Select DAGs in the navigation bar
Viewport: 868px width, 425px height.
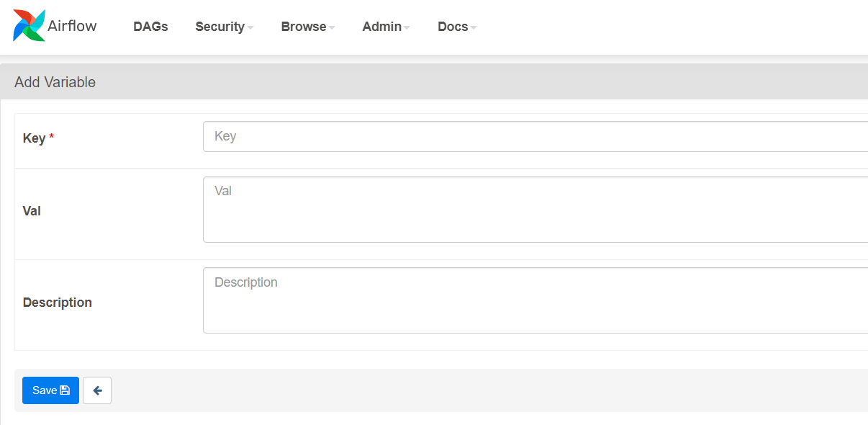pyautogui.click(x=150, y=27)
